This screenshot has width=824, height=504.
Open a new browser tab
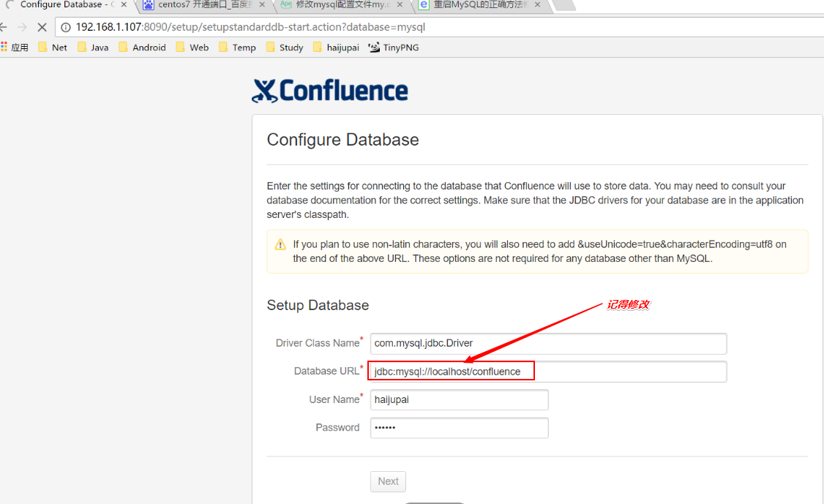coord(563,4)
